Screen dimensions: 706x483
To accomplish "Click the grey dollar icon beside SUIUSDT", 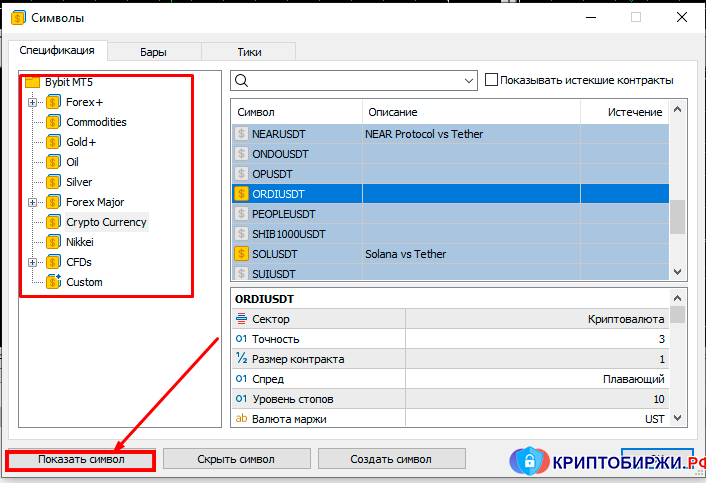I will tap(241, 273).
